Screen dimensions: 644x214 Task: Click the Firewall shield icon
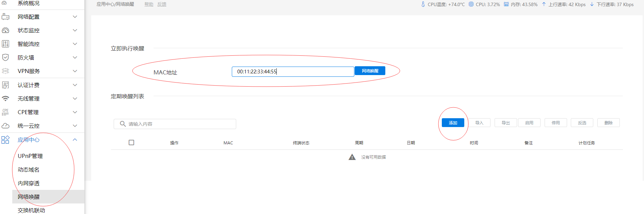5,57
